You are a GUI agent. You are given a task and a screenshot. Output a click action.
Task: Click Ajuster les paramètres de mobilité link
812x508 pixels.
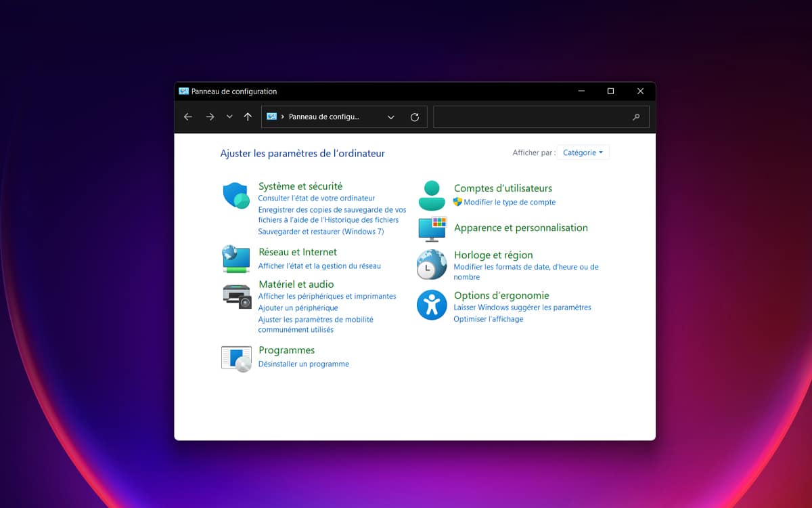tap(315, 324)
